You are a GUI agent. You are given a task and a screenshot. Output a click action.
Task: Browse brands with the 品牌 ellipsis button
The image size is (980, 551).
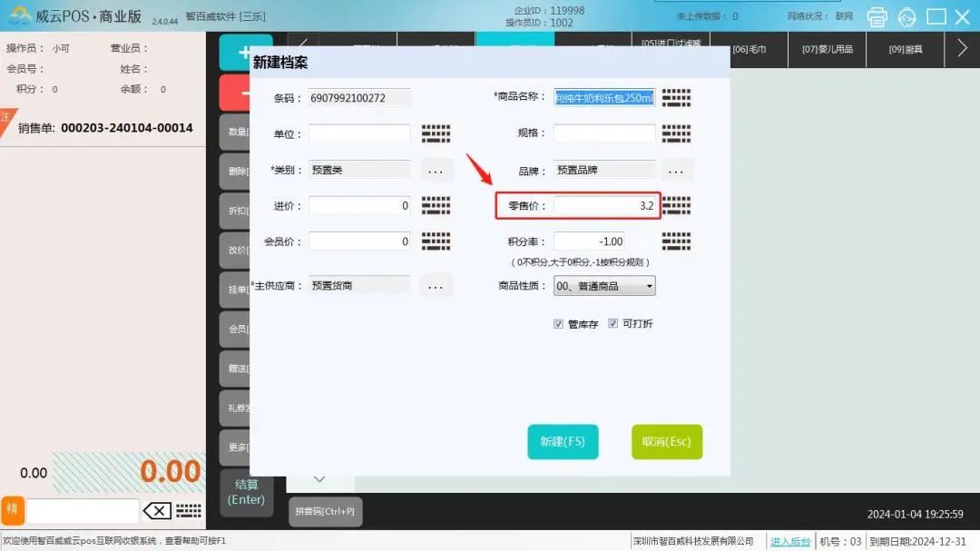tap(675, 170)
